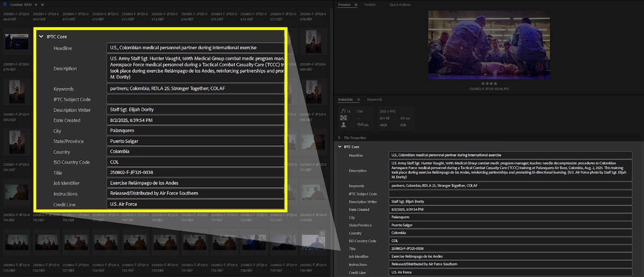Image resolution: width=644 pixels, height=277 pixels.
Task: Open the Preview panel menu icon
Action: coord(356,4)
